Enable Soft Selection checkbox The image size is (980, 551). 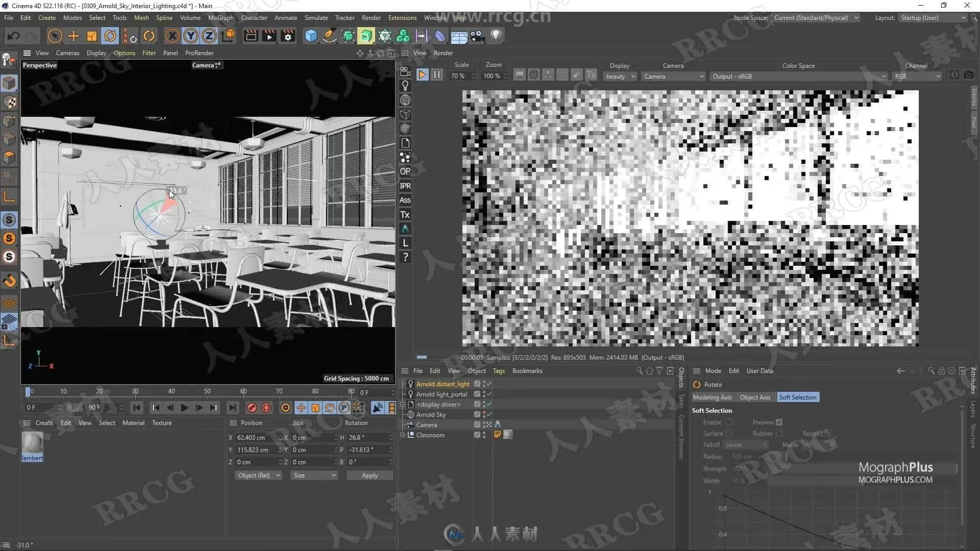(x=729, y=422)
